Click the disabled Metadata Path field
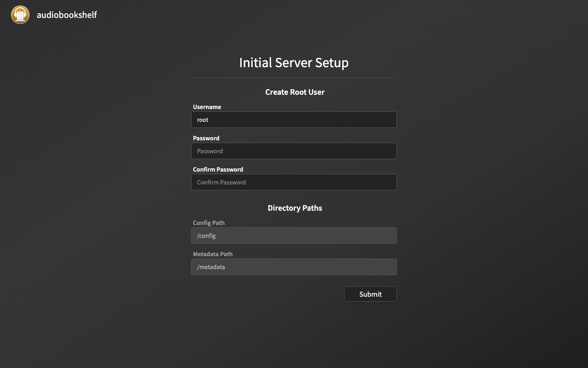Viewport: 588px width, 368px height. [x=294, y=267]
